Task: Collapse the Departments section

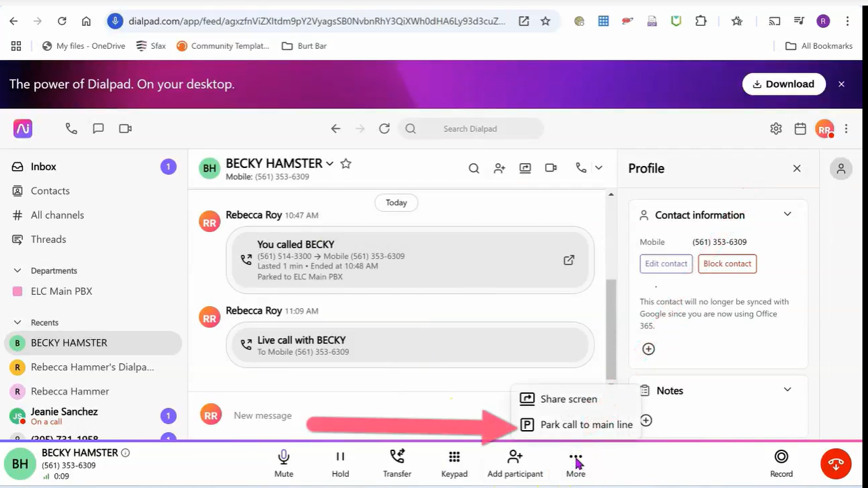Action: click(18, 270)
